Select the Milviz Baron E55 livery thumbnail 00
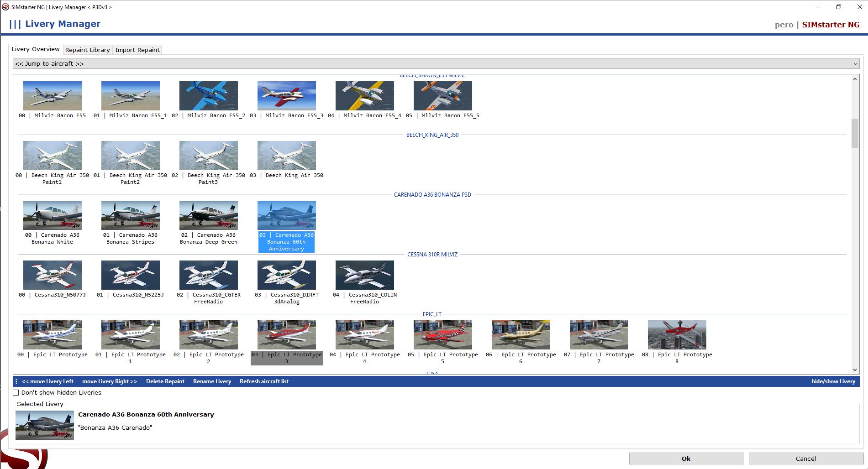 (53, 96)
